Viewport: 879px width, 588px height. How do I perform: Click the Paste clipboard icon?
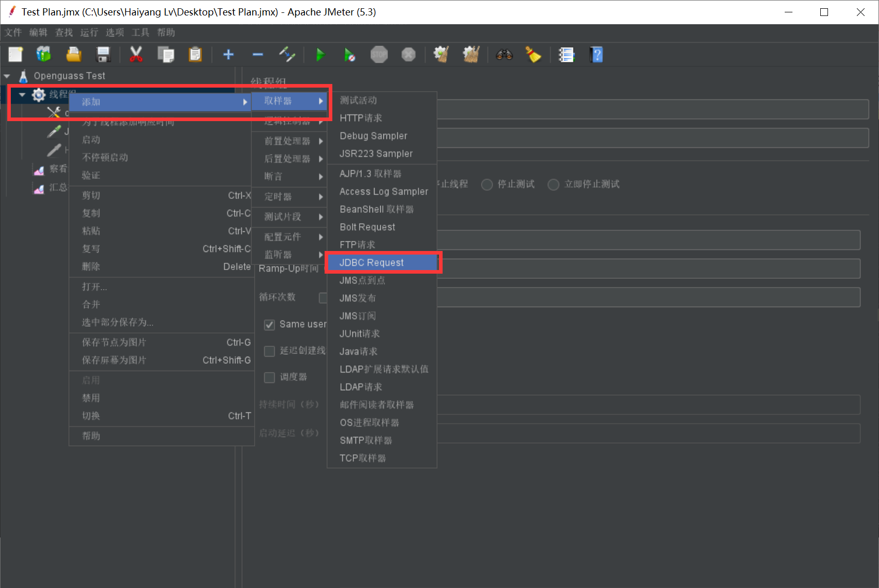tap(195, 54)
